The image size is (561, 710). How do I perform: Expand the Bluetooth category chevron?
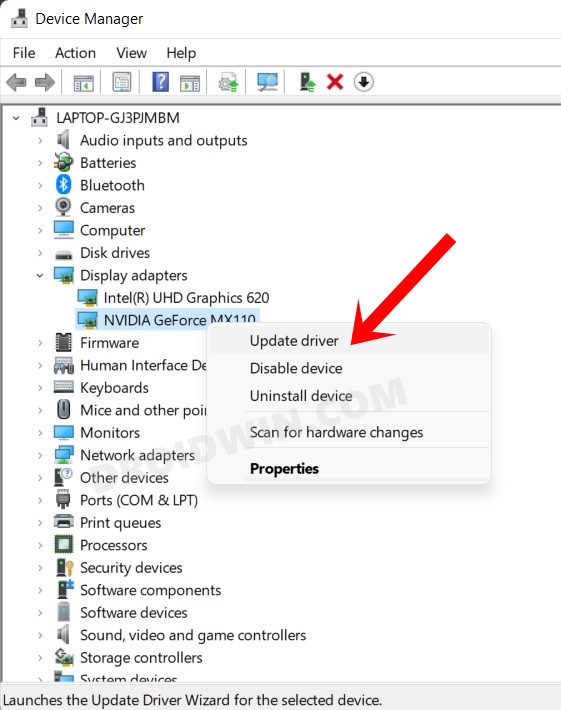point(40,185)
